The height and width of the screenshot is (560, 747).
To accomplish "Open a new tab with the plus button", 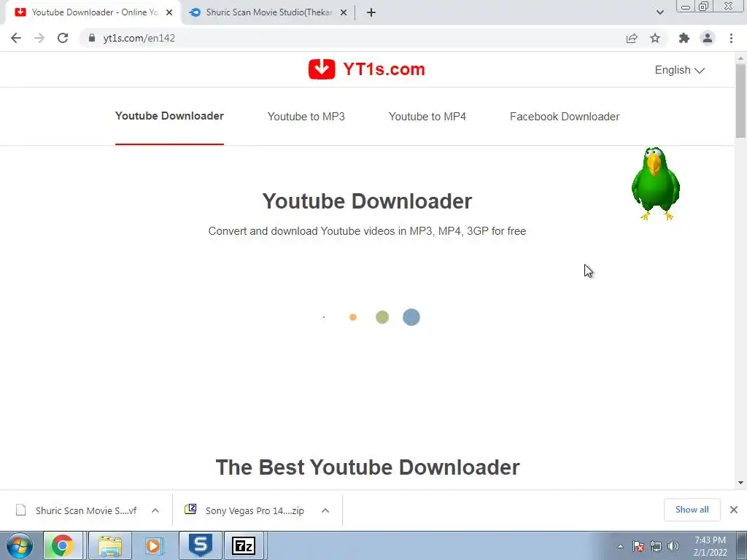I will (x=371, y=12).
